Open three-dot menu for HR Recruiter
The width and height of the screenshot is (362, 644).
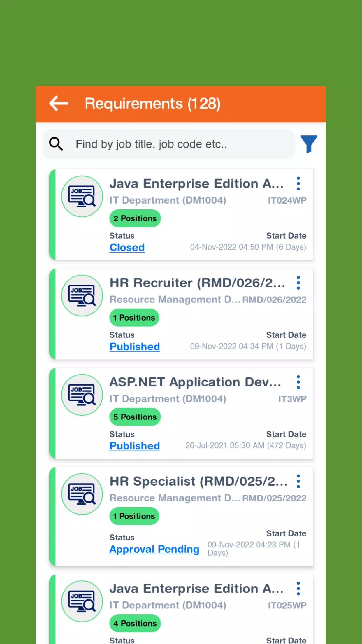[x=298, y=283]
